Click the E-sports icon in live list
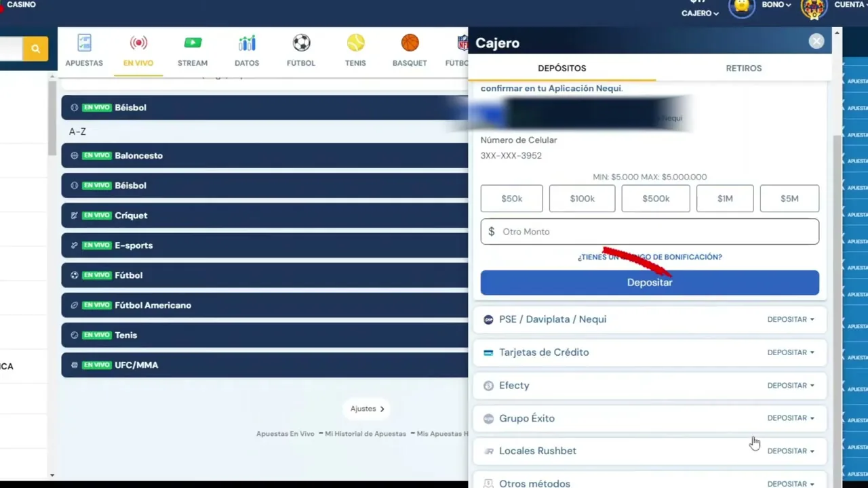The image size is (868, 488). 75,245
